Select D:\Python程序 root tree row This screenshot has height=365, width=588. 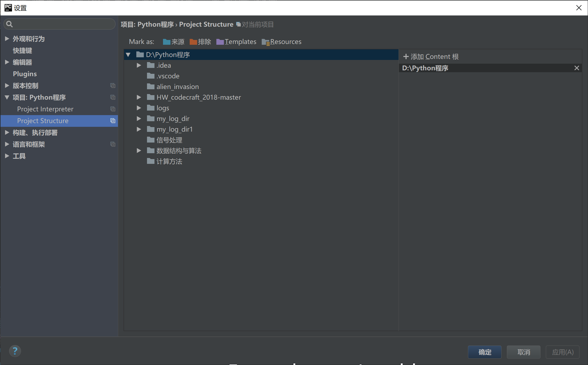(x=261, y=55)
